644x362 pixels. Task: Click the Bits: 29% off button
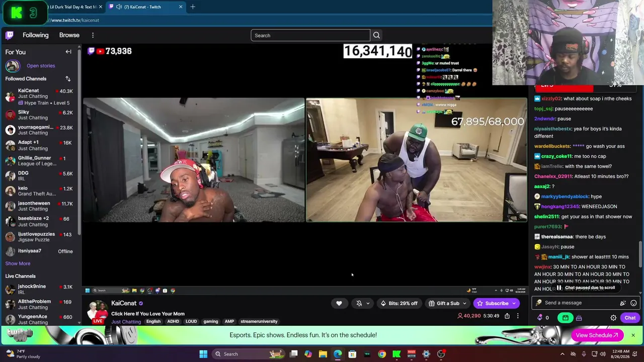tap(399, 303)
